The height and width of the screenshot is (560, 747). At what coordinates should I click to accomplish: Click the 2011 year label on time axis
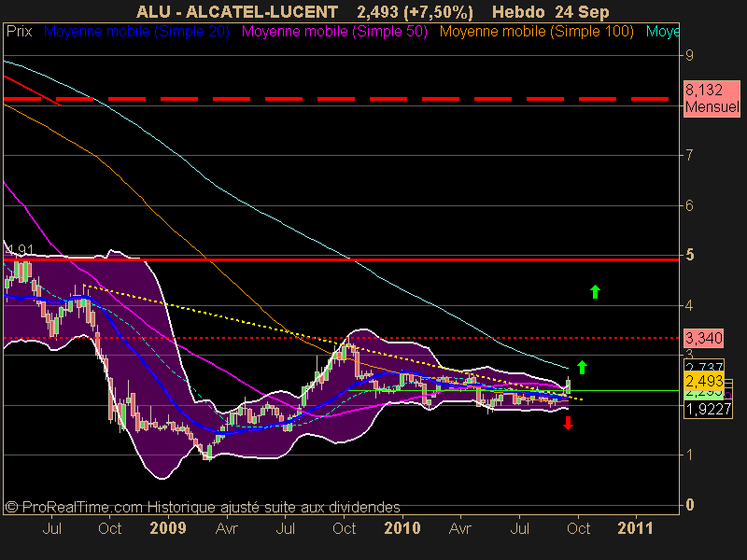tap(636, 528)
